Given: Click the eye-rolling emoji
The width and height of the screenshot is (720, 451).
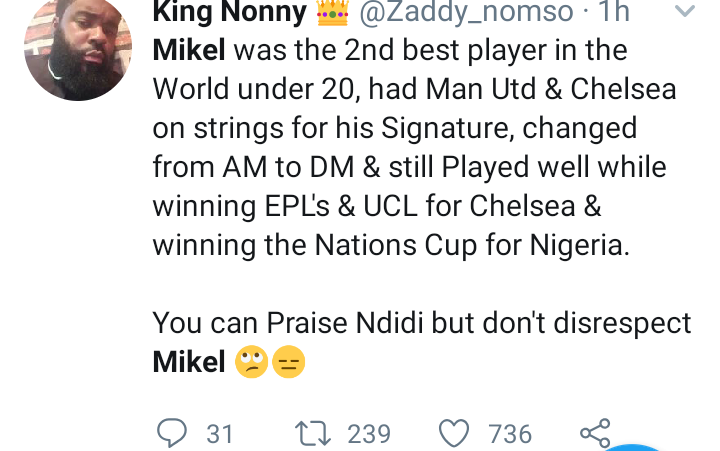Looking at the screenshot, I should (x=251, y=361).
